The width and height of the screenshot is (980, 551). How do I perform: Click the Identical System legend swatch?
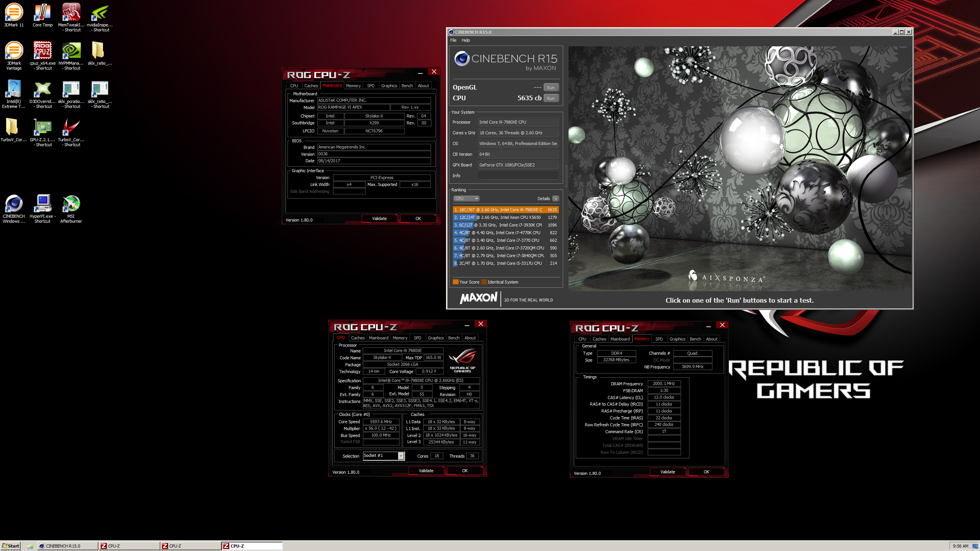point(484,282)
